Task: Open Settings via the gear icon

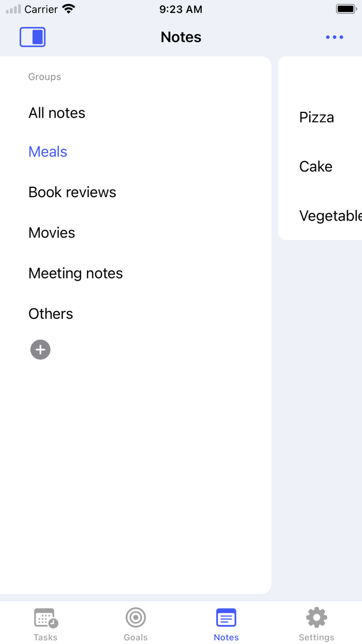Action: click(x=316, y=617)
